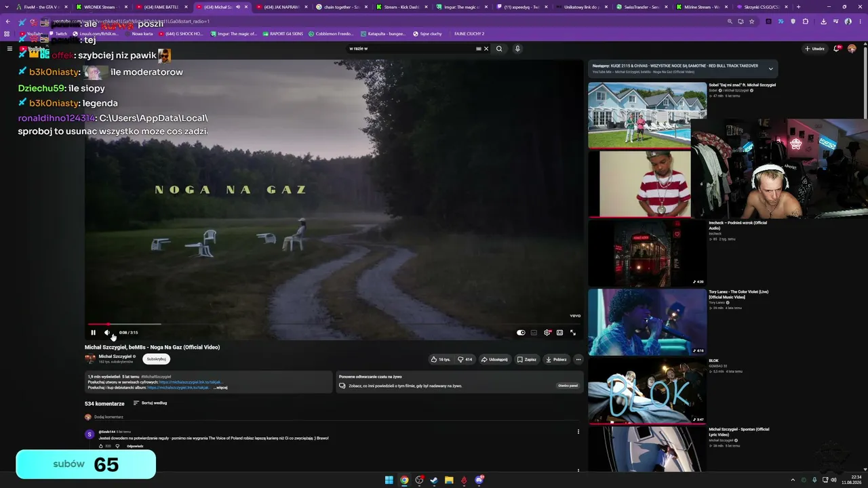Bookmark this page with the star icon
Viewport: 868px width, 488px height.
(751, 21)
